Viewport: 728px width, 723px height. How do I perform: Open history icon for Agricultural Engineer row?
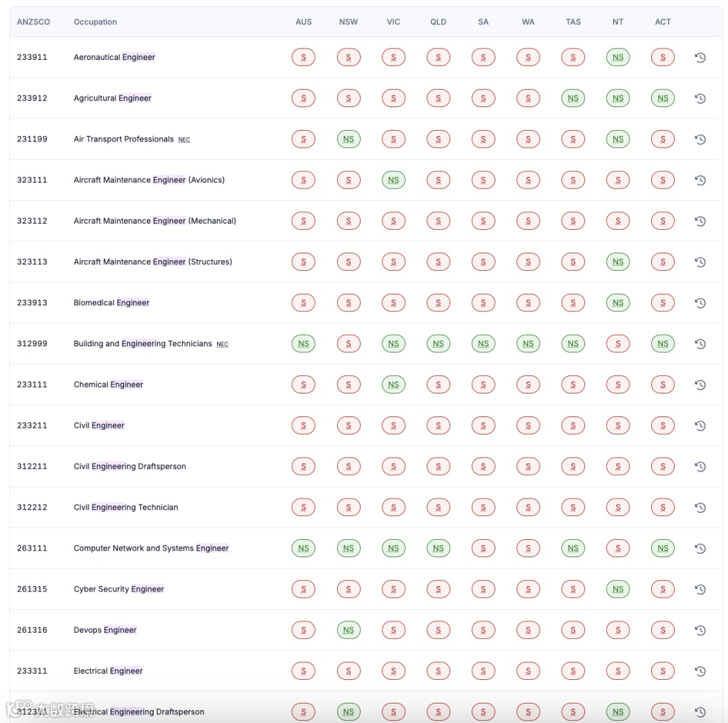(x=700, y=98)
